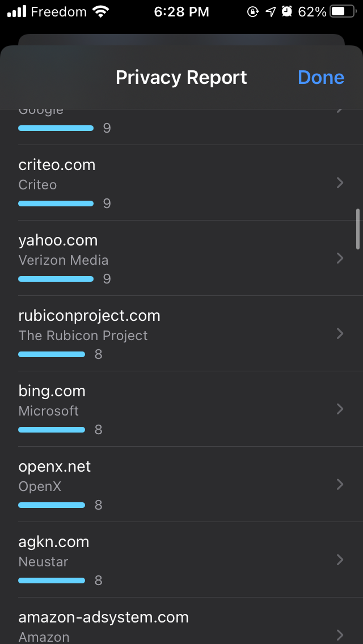This screenshot has height=644, width=363.
Task: Tap the location arrow status icon
Action: point(271,11)
